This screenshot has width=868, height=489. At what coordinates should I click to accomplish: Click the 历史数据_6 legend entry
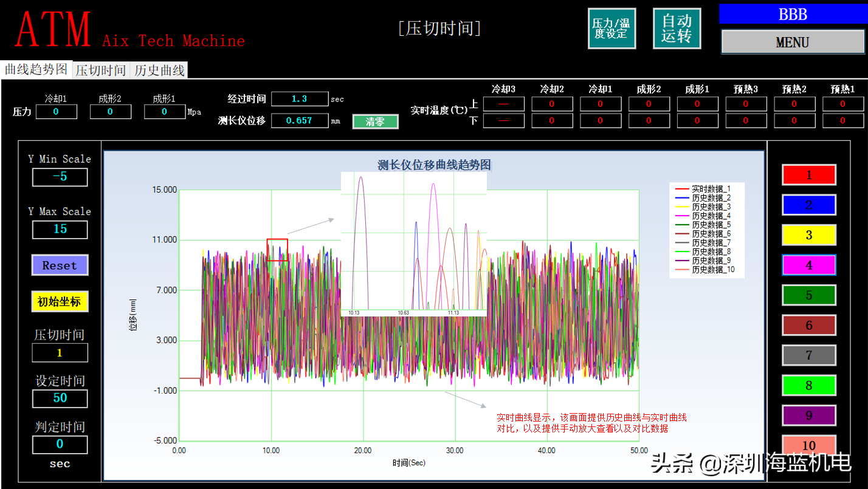coord(703,234)
